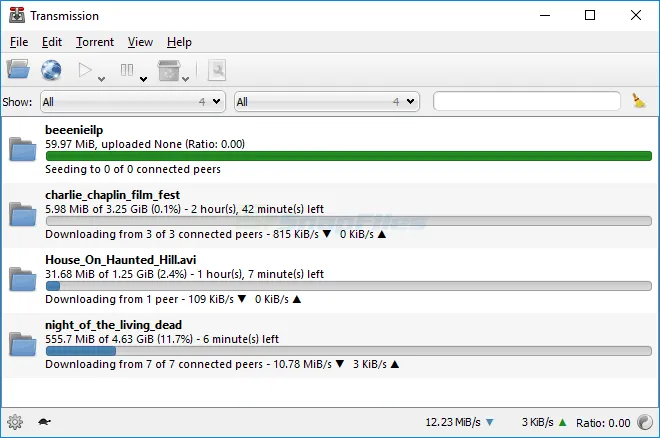Click the charlie_chaplin_film_fest folder icon
The height and width of the screenshot is (438, 660).
tap(23, 214)
